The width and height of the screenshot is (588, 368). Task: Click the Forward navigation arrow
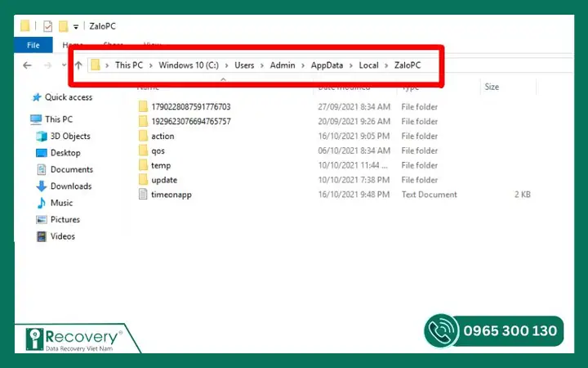[x=47, y=65]
